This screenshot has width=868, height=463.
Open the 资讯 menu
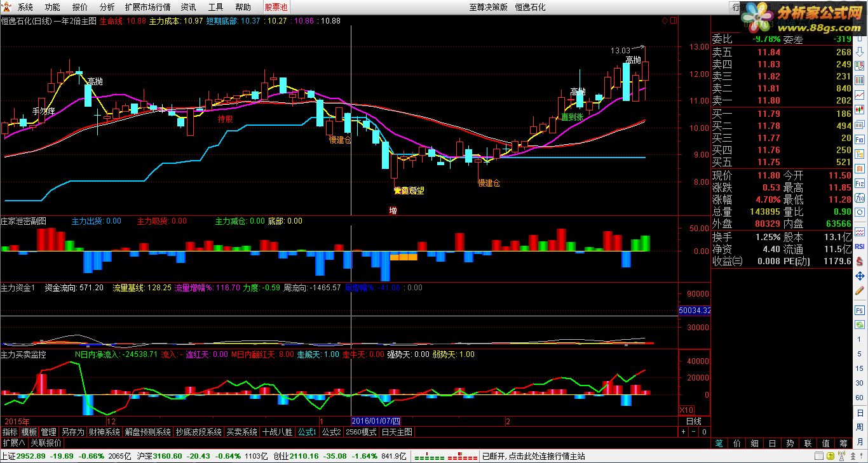(188, 7)
